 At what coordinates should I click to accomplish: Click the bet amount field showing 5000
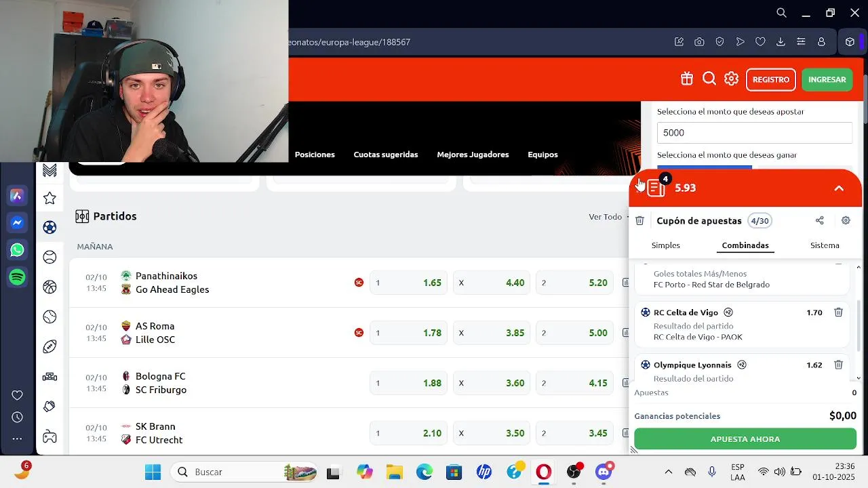(x=754, y=133)
